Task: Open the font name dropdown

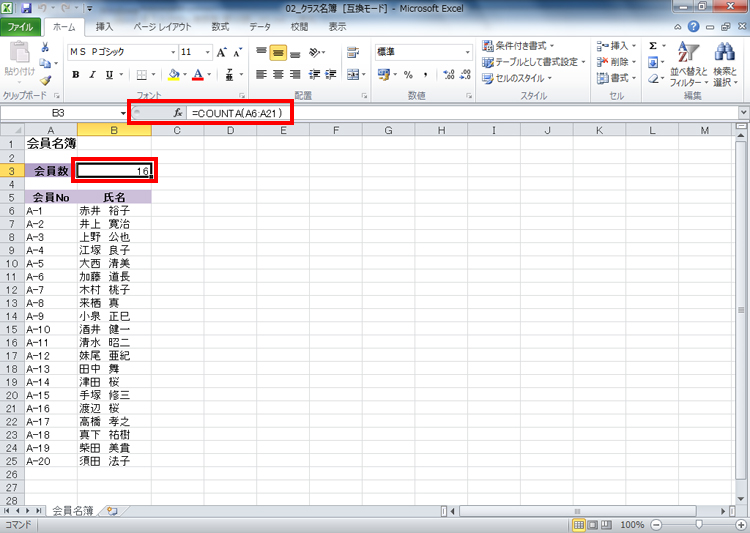Action: point(173,52)
